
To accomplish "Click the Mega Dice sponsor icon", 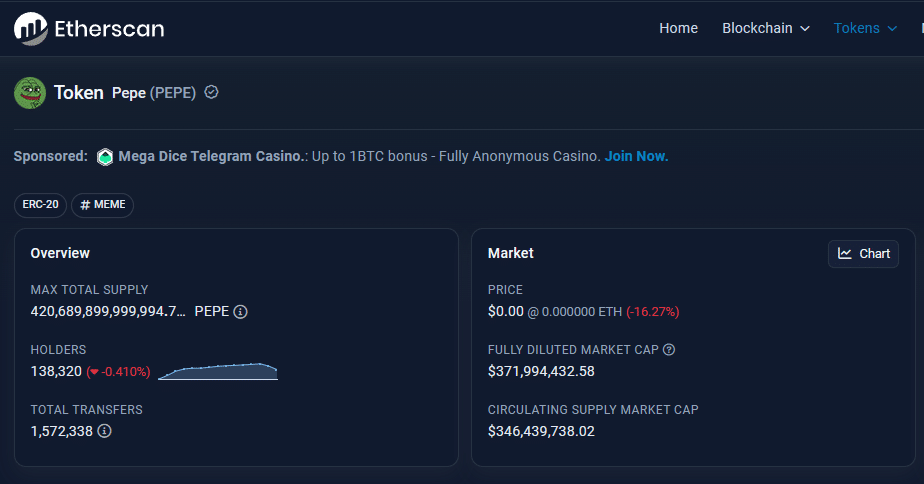I will (105, 157).
